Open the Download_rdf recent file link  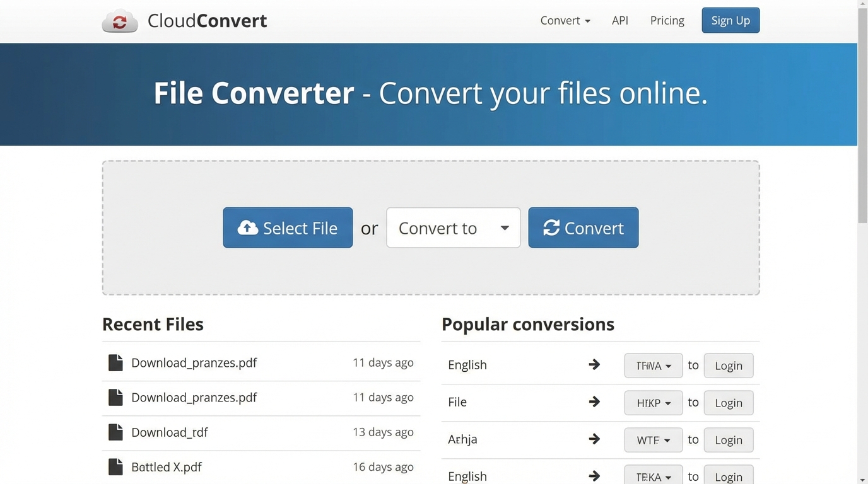pyautogui.click(x=170, y=432)
